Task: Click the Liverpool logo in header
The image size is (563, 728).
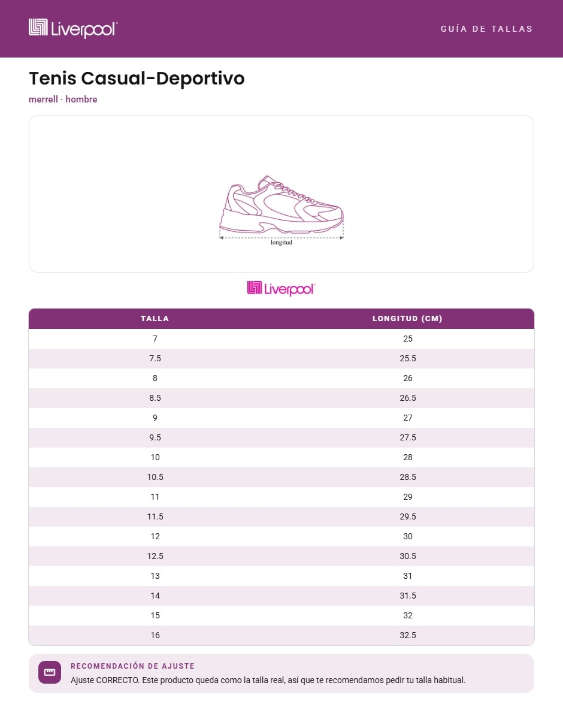Action: tap(73, 28)
